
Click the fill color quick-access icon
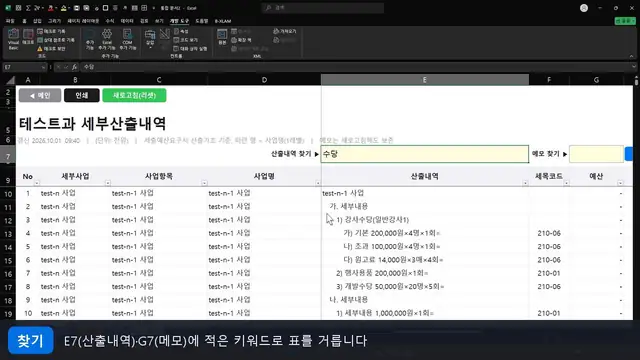[x=64, y=8]
